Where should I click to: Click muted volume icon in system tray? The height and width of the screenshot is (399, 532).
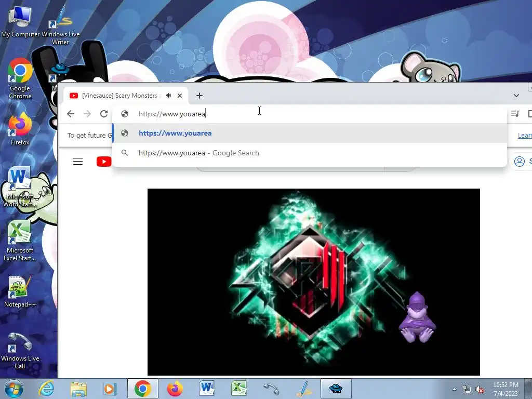click(480, 390)
